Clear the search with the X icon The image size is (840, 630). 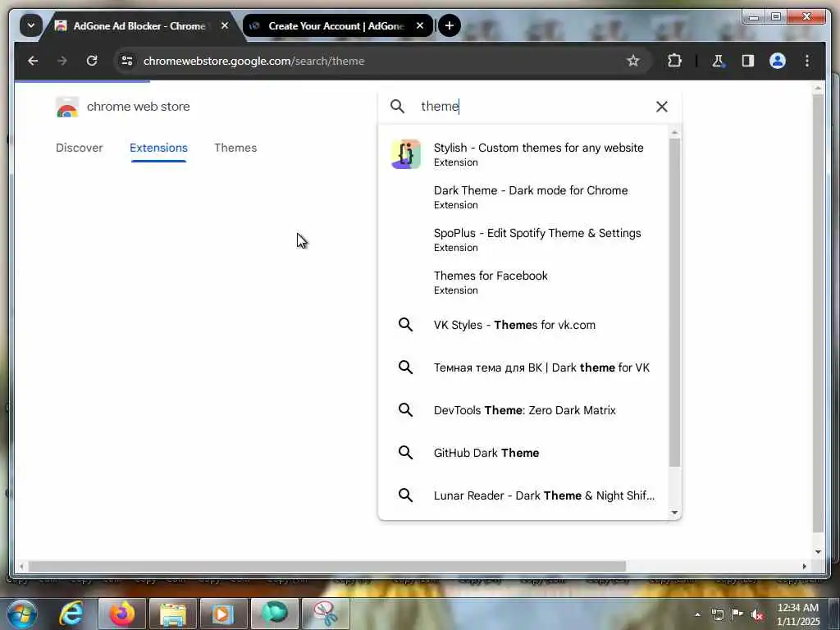click(x=662, y=107)
